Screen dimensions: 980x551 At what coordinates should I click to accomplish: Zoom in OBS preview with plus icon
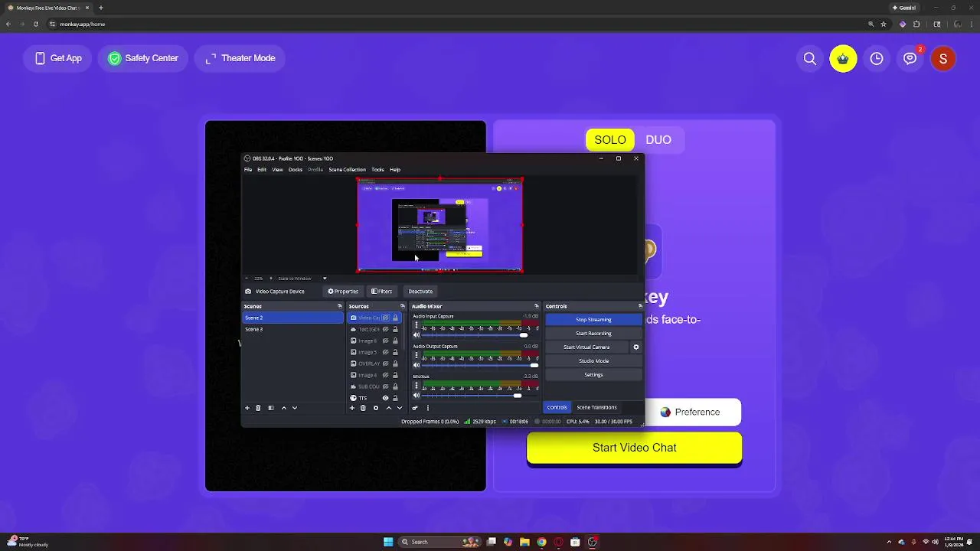pyautogui.click(x=270, y=279)
